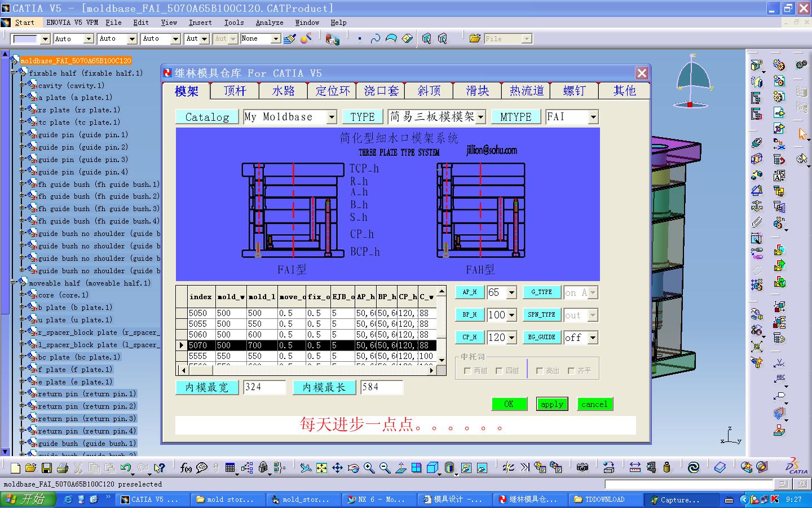Viewport: 812px width, 508px height.
Task: Activate Fly mode airplane icon
Action: [306, 467]
